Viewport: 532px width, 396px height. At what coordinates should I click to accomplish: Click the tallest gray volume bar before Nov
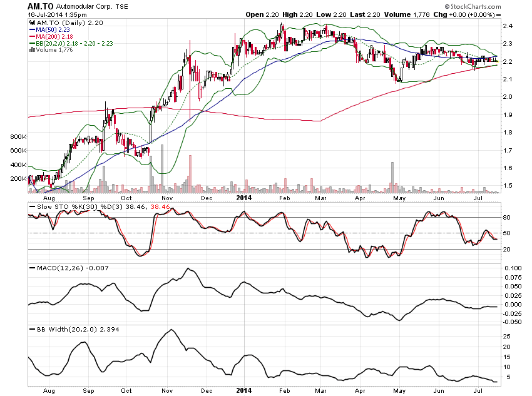point(162,168)
